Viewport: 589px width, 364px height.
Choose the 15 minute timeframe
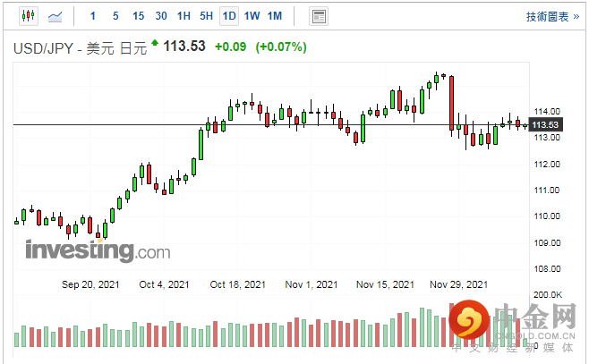tap(138, 16)
